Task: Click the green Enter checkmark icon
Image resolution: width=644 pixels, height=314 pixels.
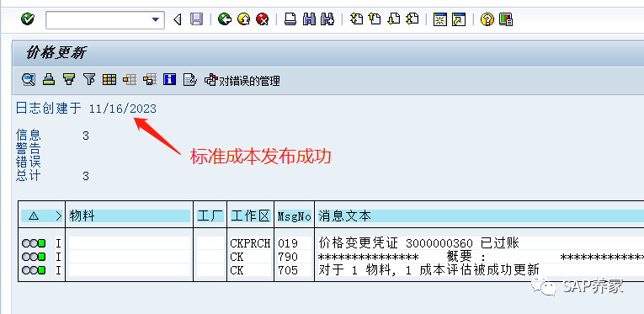Action: point(28,19)
